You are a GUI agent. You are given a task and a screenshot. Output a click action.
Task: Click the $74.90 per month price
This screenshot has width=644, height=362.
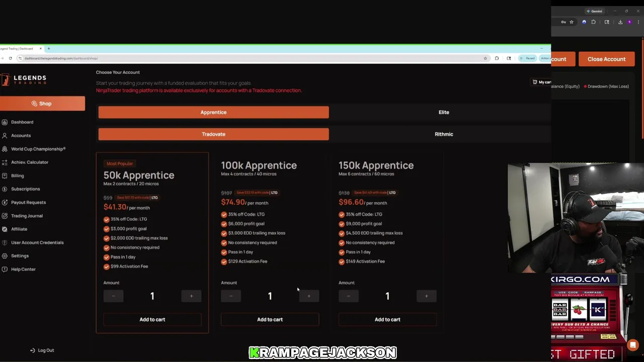[245, 202]
